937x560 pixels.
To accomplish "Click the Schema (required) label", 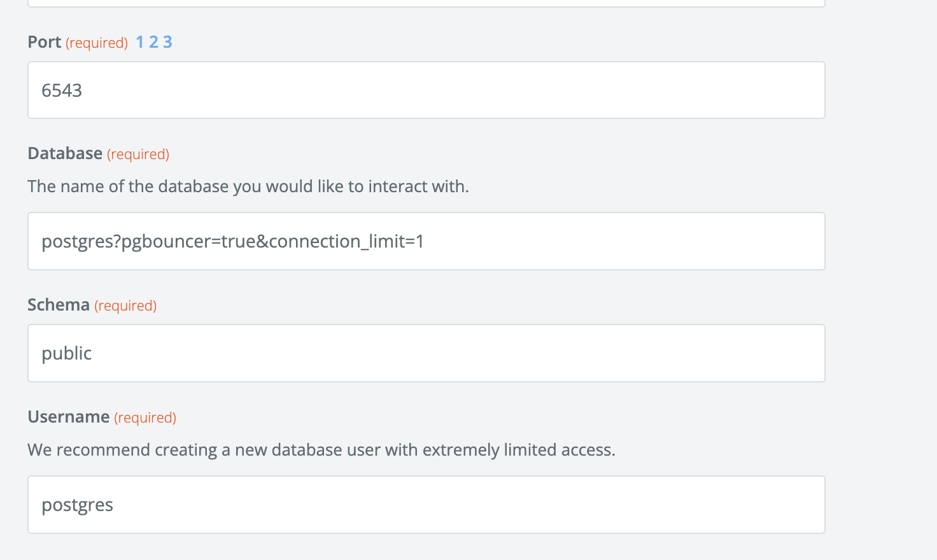I will pos(58,305).
